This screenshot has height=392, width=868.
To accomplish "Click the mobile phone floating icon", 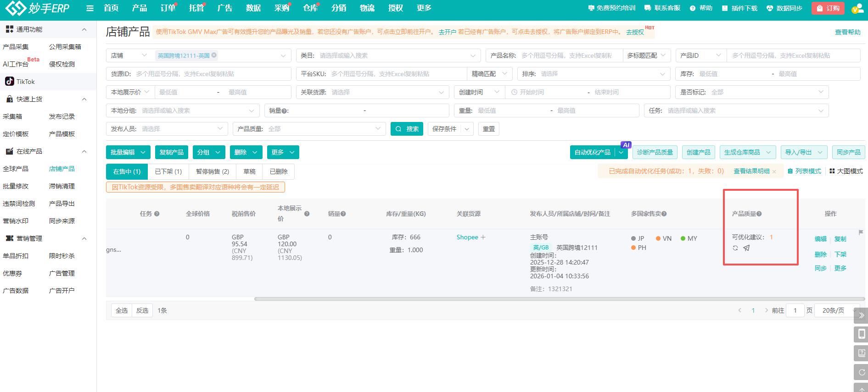I will click(x=861, y=334).
